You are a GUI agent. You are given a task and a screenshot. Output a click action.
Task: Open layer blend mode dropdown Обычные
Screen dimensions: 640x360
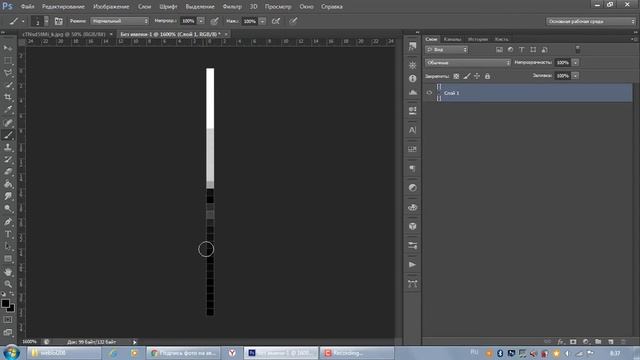coord(468,62)
